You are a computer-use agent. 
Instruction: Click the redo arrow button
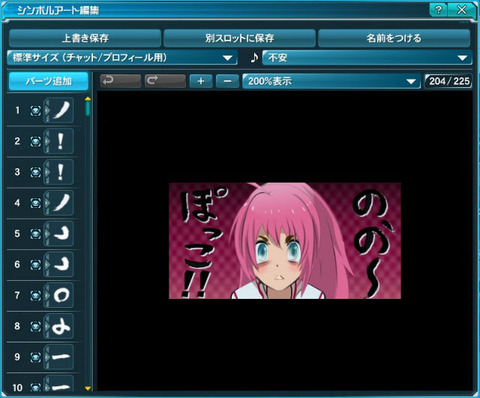click(165, 81)
